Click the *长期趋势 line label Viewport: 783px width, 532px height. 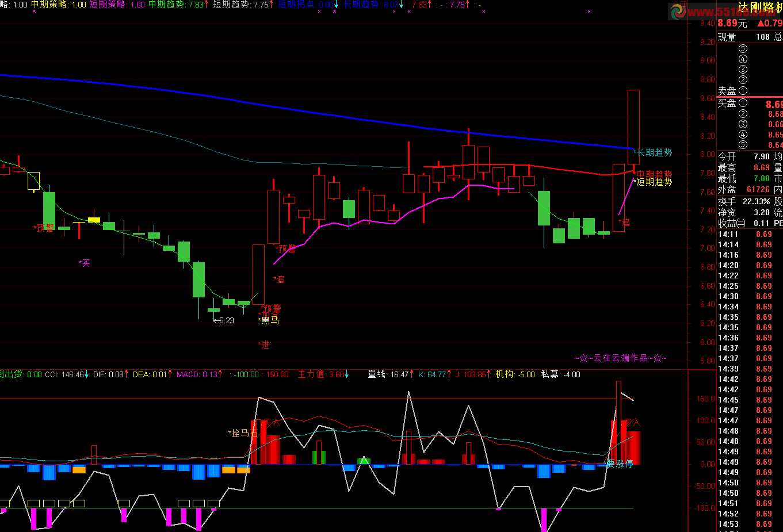point(652,152)
